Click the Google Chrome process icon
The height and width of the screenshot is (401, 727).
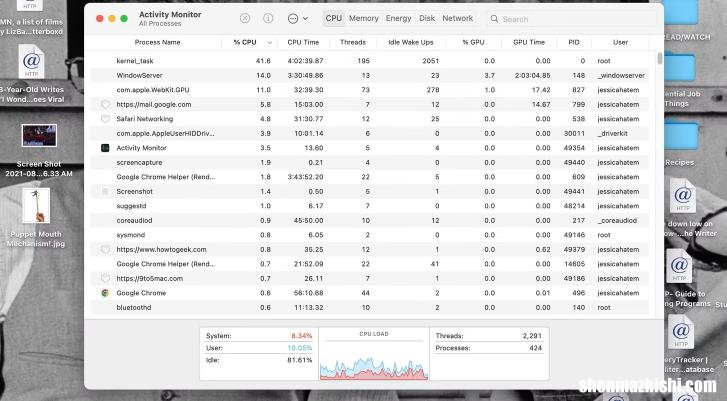point(105,293)
